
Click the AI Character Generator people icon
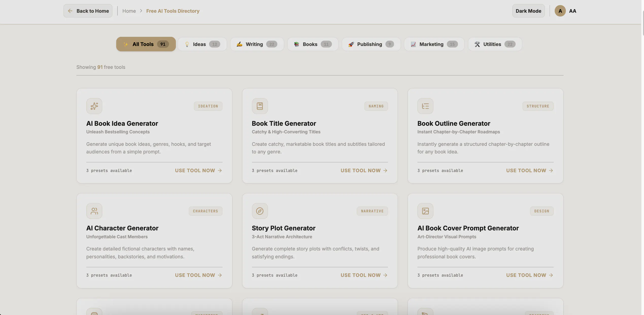(x=94, y=211)
